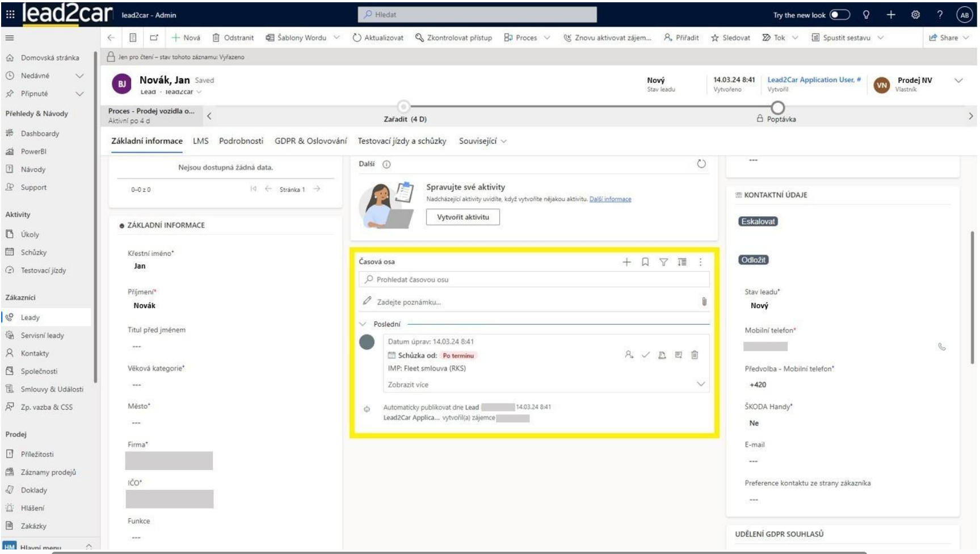
Task: Click the Poptávka stage on process bar
Action: (778, 108)
